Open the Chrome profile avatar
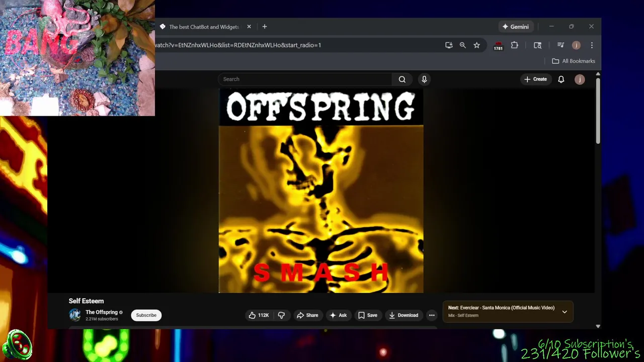The image size is (644, 362). (x=576, y=45)
